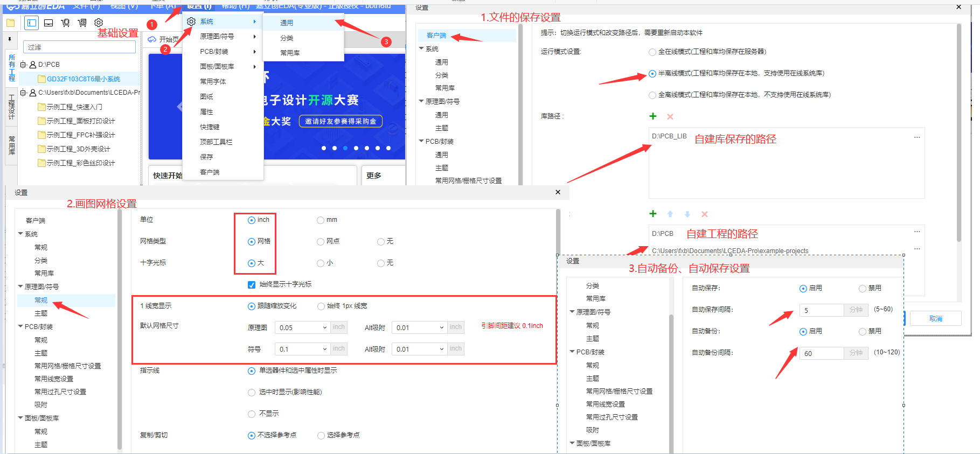Choose 网点 grid type radio
This screenshot has height=454, width=980.
pos(321,242)
